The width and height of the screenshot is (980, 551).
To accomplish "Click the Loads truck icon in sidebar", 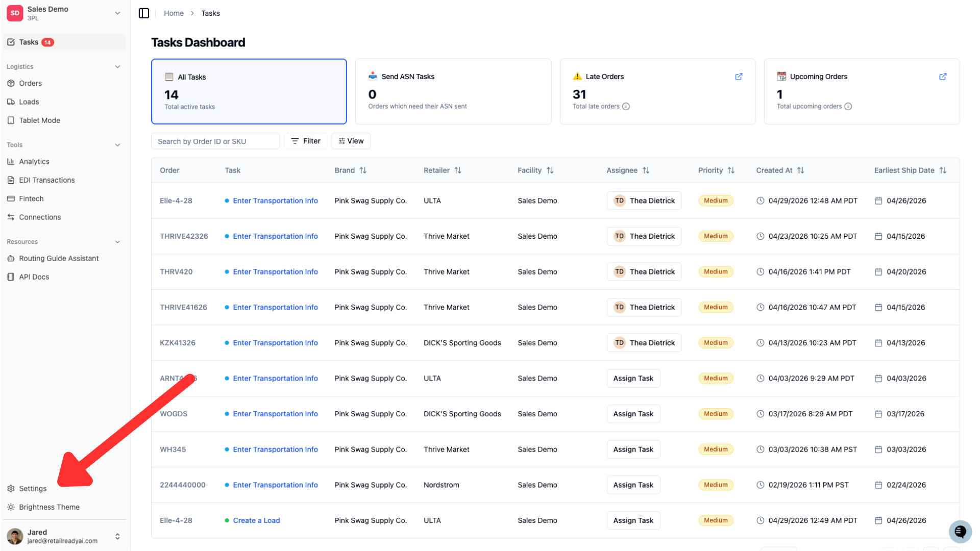I will 11,102.
